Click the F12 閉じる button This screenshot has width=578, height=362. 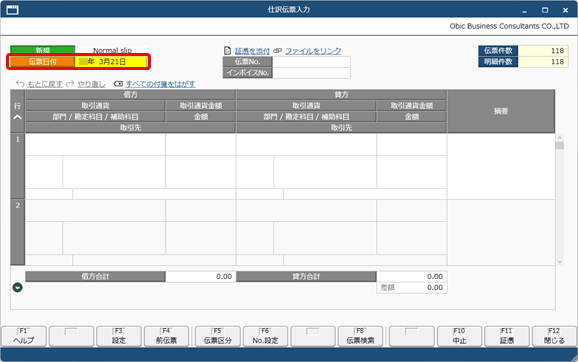pos(554,336)
